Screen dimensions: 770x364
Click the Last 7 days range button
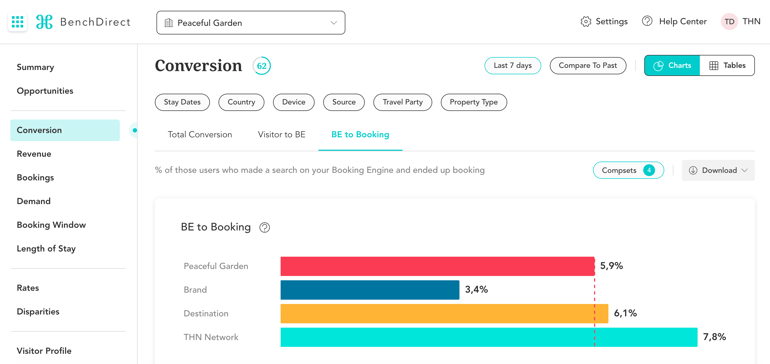pos(513,65)
